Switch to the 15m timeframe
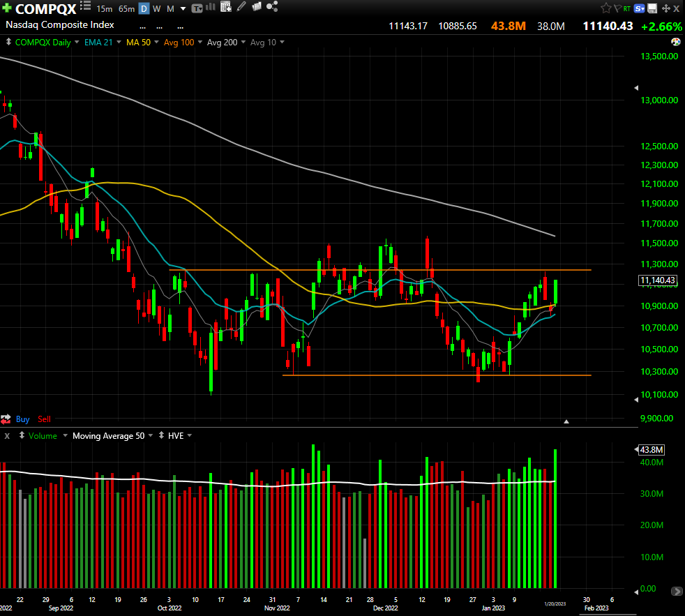 click(x=105, y=9)
